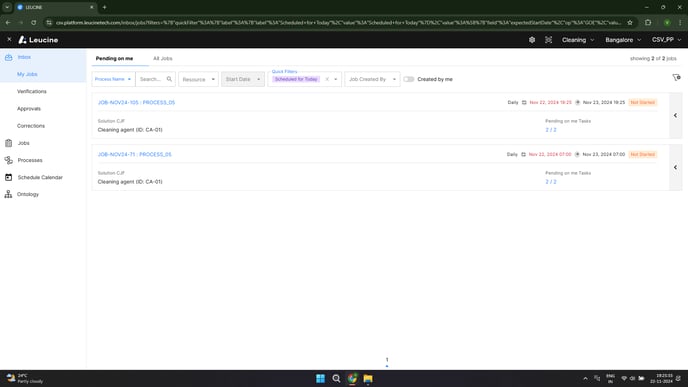Open Resource dropdown
The width and height of the screenshot is (688, 387).
[x=198, y=79]
